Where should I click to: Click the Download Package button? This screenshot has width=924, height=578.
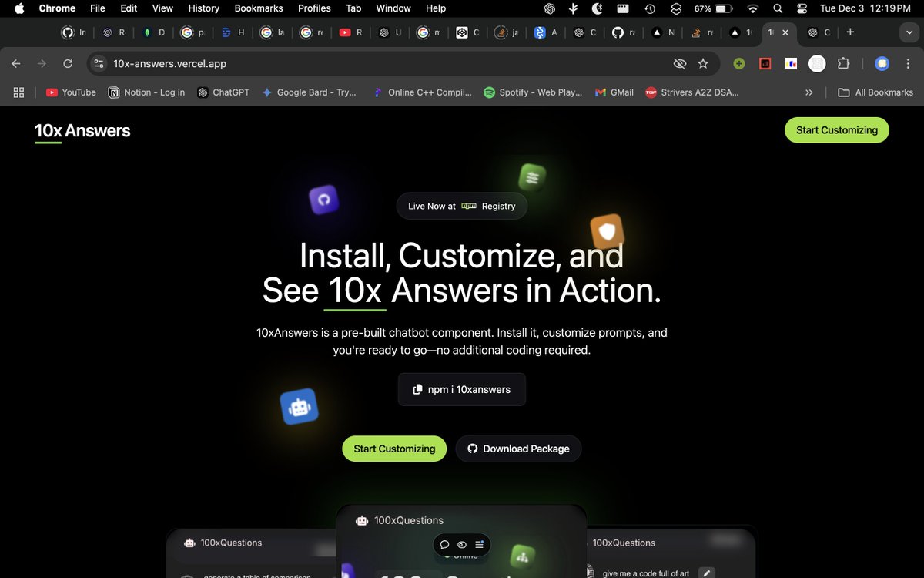point(518,449)
